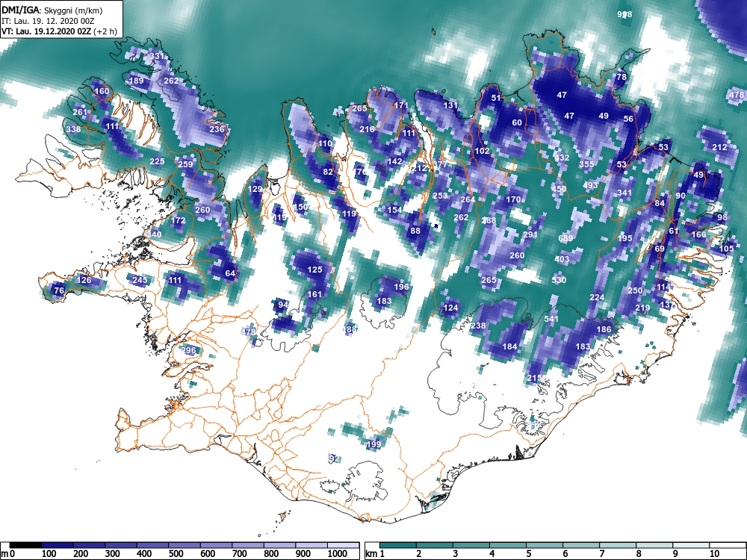Click the valid time line 'VT: Lau. 19.12.2020 02Z'
747x560 pixels.
coord(46,31)
